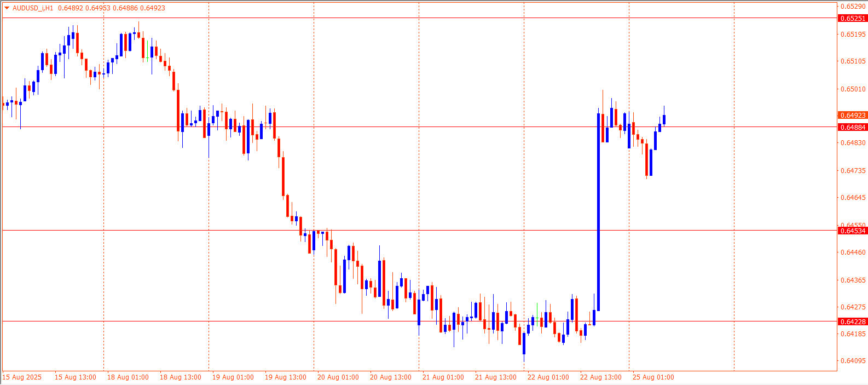This screenshot has width=868, height=385.
Task: Click the 0.64645 price scale value
Action: [x=853, y=197]
